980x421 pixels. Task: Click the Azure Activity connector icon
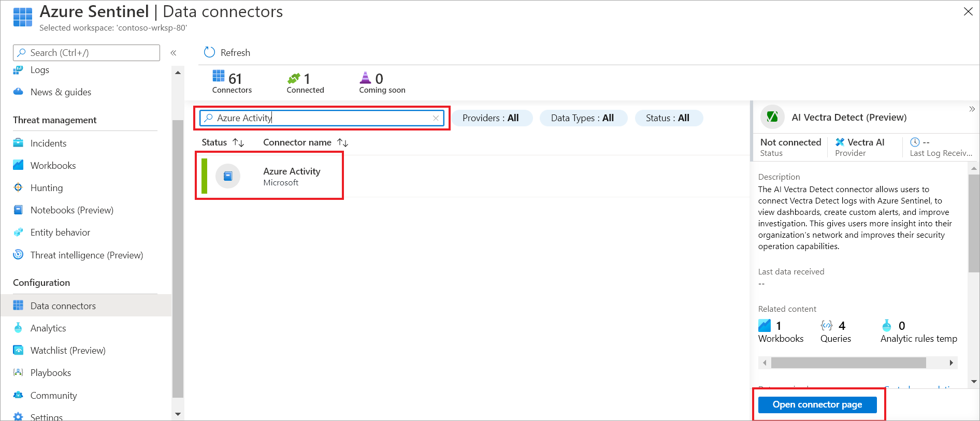tap(228, 176)
